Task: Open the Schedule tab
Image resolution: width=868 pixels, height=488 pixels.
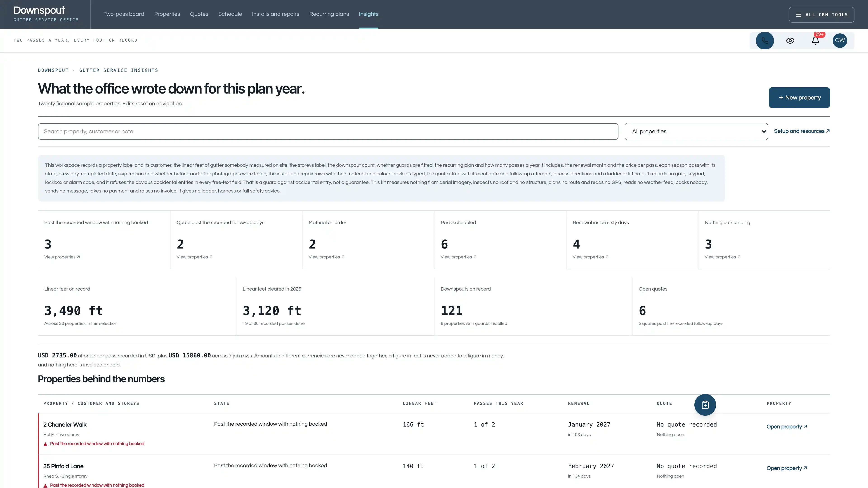Action: pyautogui.click(x=230, y=14)
